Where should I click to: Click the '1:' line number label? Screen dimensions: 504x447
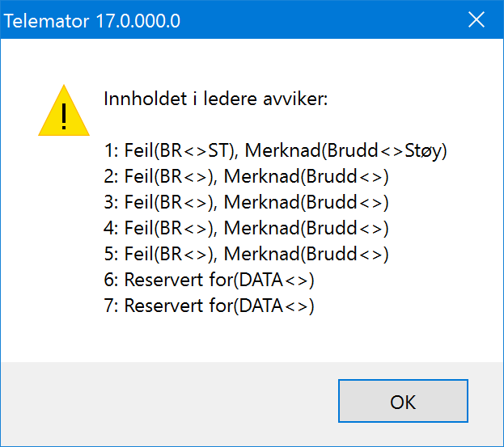click(x=111, y=150)
